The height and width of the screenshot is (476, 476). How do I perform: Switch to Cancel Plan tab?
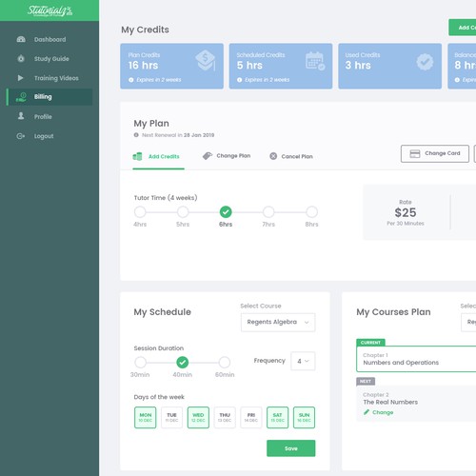coord(291,156)
